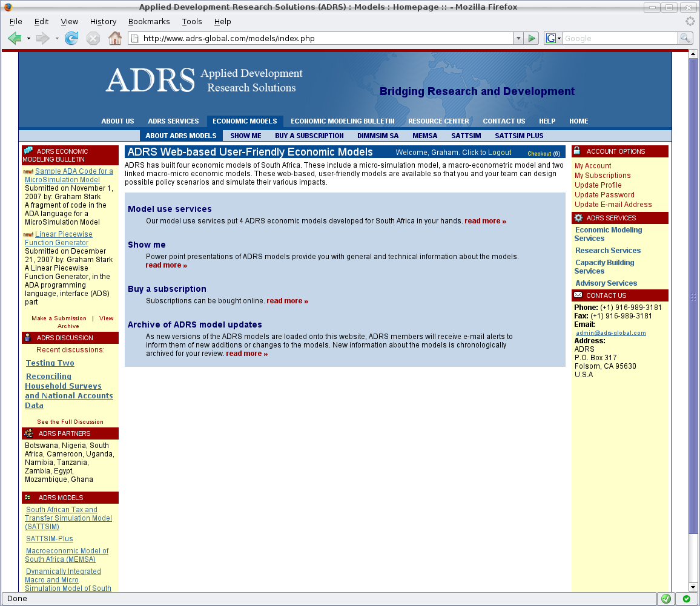The width and height of the screenshot is (700, 606).
Task: Open the Back button history dropdown
Action: [x=28, y=39]
